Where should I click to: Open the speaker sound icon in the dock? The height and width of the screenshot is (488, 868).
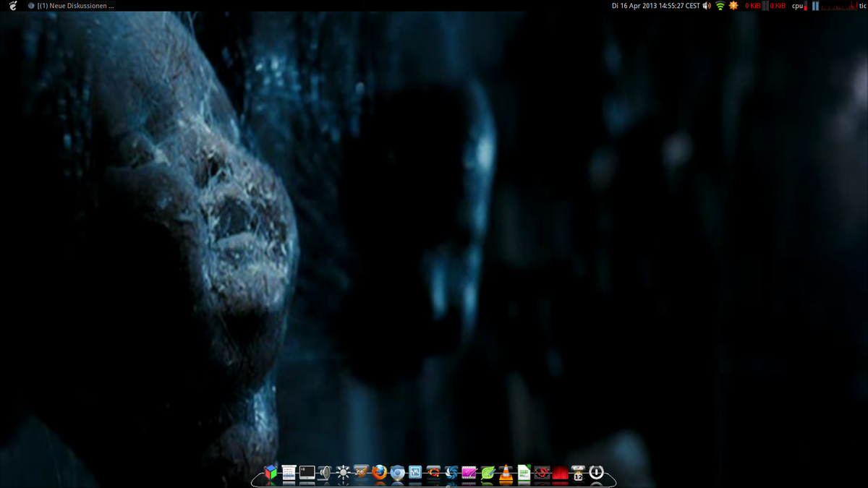tap(325, 473)
